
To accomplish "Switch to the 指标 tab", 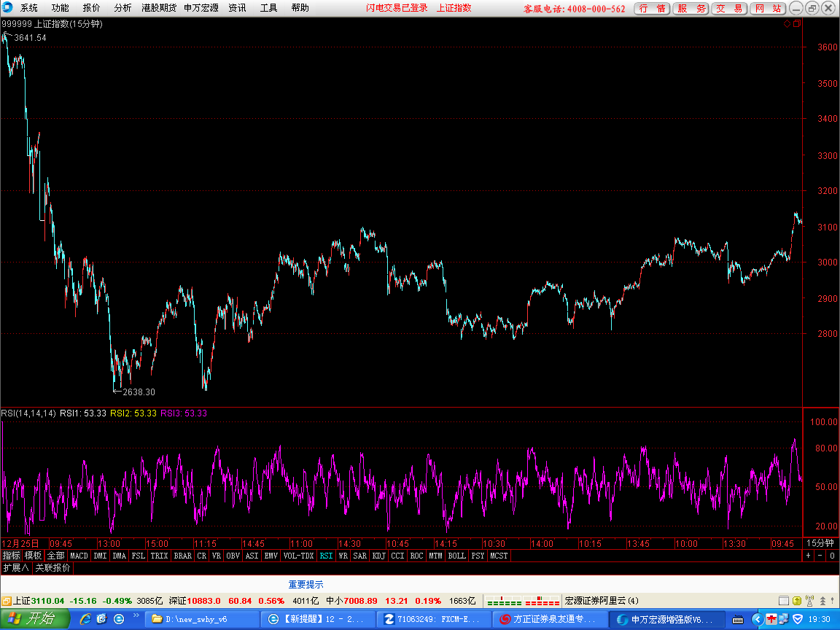I will [x=11, y=556].
